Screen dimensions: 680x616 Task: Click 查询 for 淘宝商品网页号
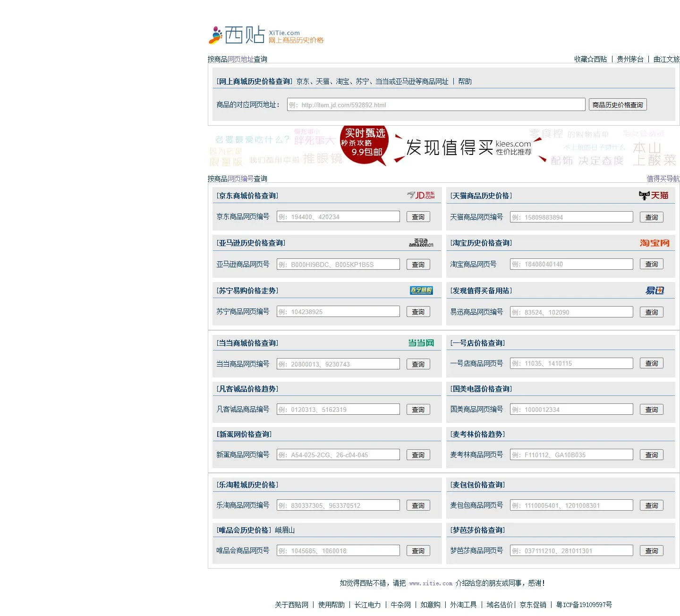pos(652,264)
